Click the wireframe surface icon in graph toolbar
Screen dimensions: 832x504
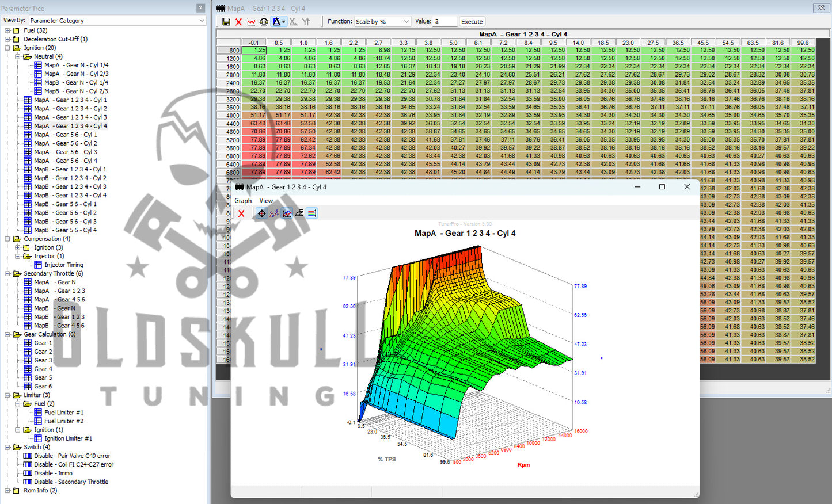point(299,213)
